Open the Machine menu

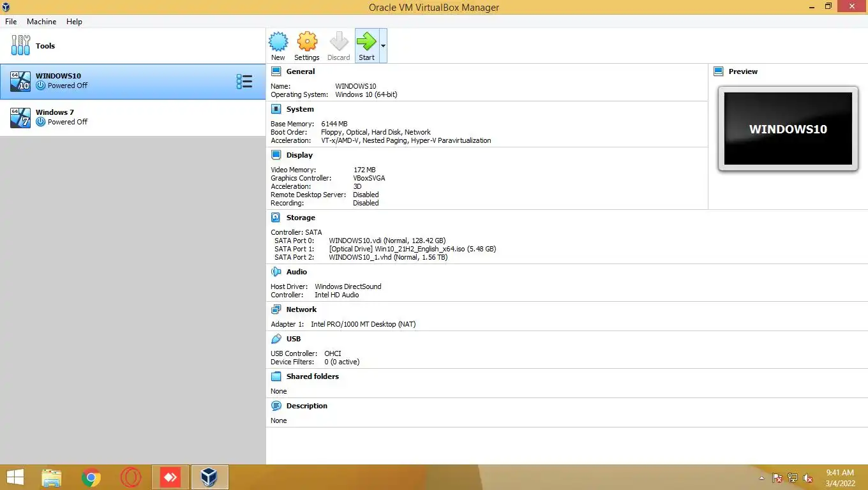[41, 21]
